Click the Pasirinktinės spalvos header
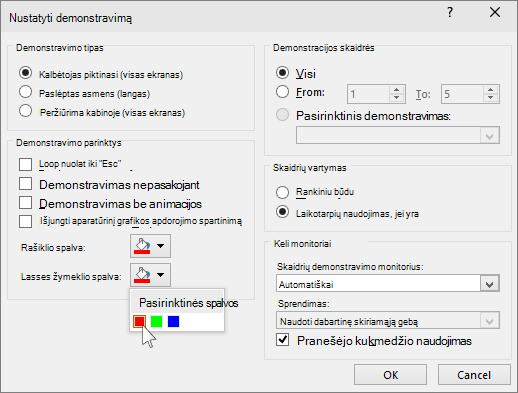 tap(188, 303)
